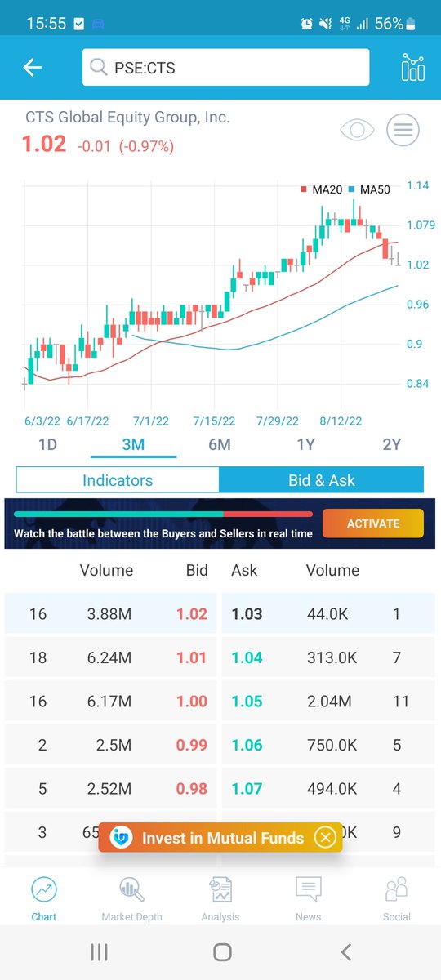Click the 750.0K ask volume
441x980 pixels.
click(332, 745)
